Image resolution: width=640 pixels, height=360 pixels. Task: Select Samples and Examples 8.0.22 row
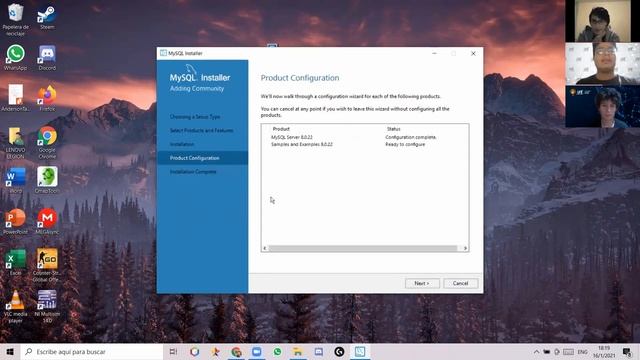365,144
